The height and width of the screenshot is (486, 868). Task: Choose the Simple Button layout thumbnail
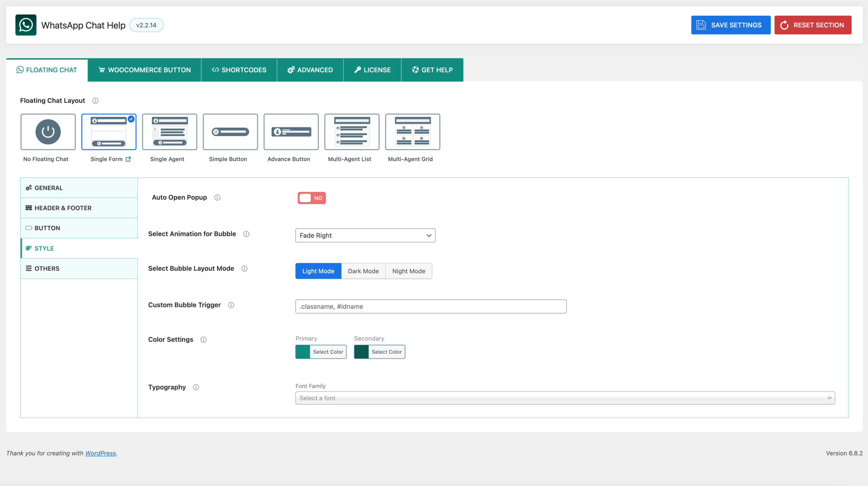[230, 132]
